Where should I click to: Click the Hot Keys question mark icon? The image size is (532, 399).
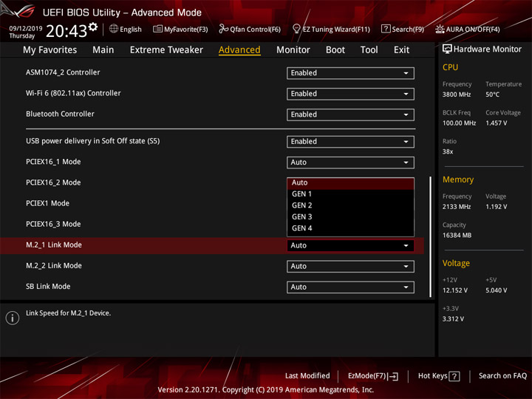tap(454, 376)
